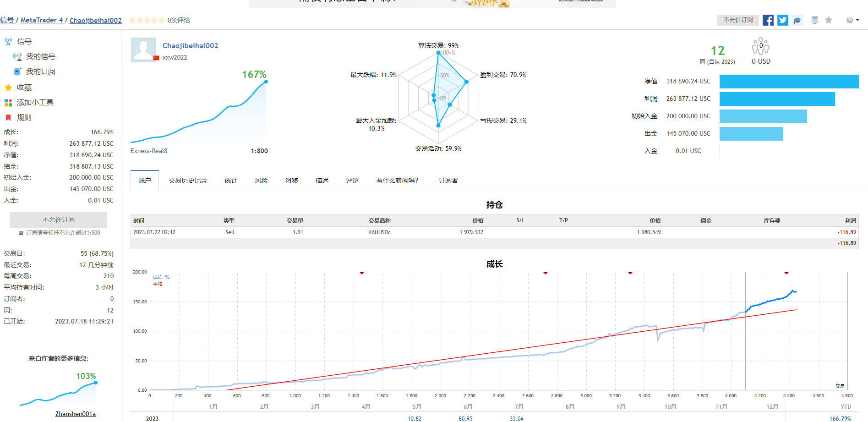Open Zhanshen001a author signal link

click(x=76, y=414)
